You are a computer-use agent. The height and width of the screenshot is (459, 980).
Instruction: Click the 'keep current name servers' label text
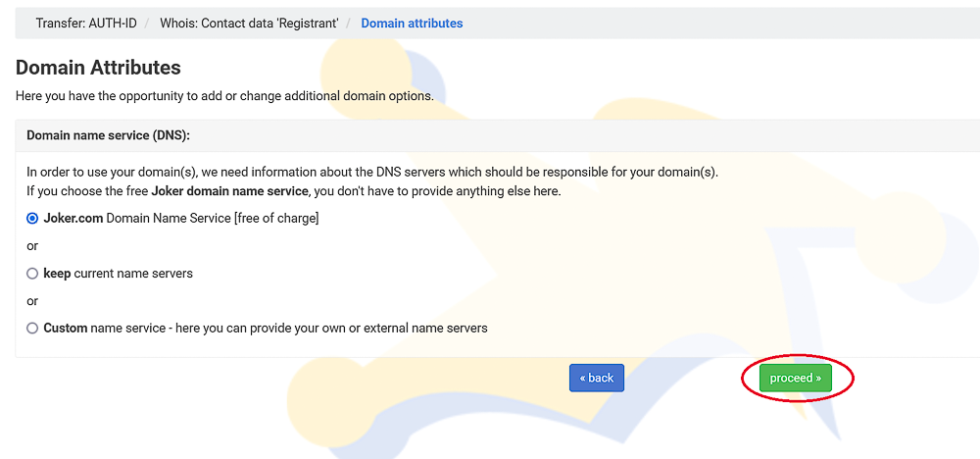[x=119, y=274]
